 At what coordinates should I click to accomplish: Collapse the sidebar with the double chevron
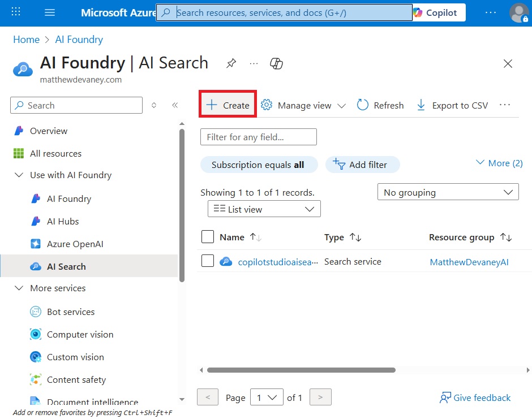tap(175, 105)
